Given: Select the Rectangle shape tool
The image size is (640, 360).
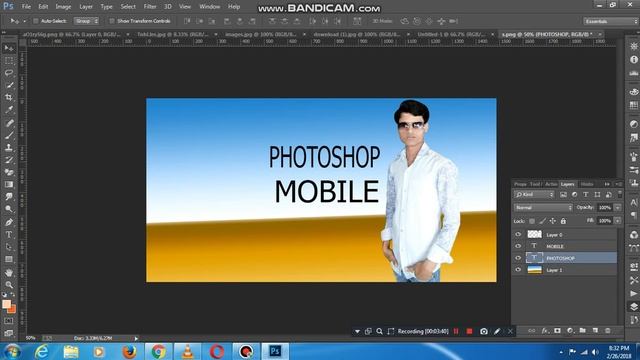Looking at the screenshot, I should coord(9,259).
